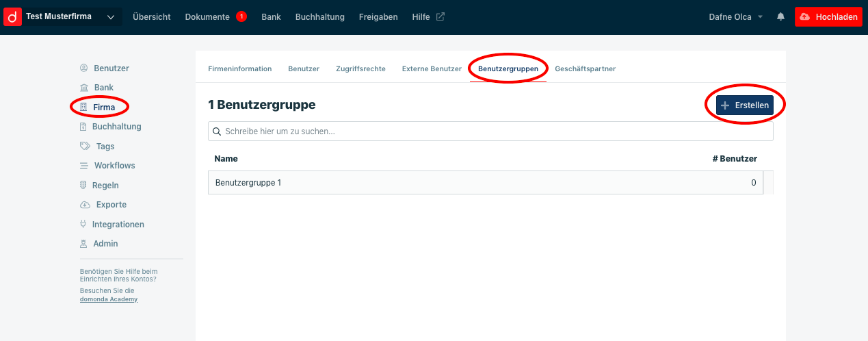Viewport: 868px width, 341px height.
Task: Click the domonda logo icon
Action: pyautogui.click(x=13, y=16)
